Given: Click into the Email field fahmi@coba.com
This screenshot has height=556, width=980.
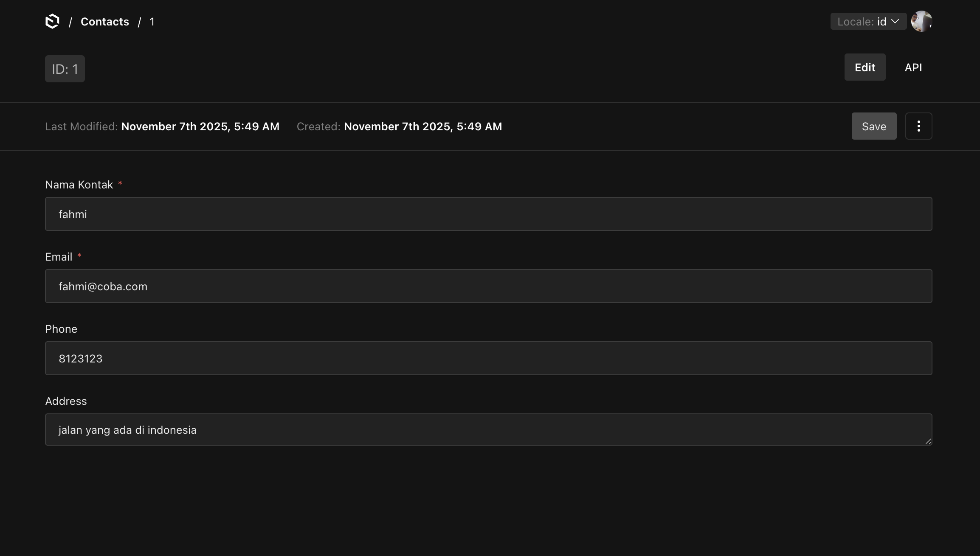Looking at the screenshot, I should tap(488, 286).
